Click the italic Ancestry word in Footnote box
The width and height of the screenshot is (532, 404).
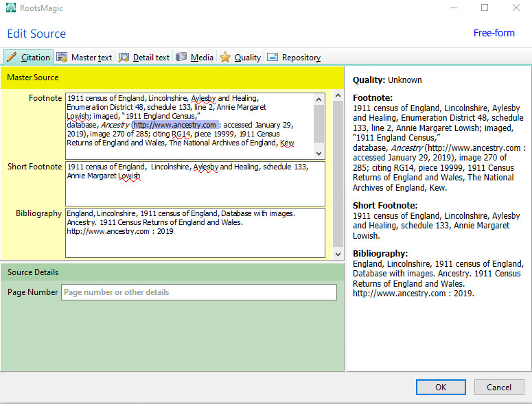click(115, 125)
